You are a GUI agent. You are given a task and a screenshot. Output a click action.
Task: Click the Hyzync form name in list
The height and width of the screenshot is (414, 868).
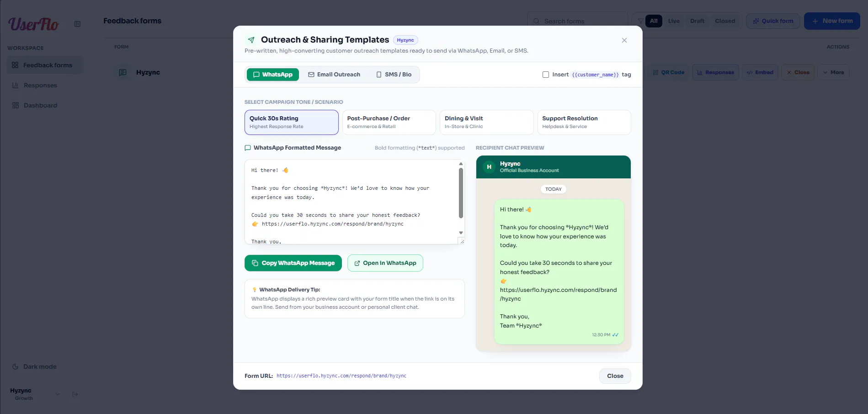(x=148, y=72)
